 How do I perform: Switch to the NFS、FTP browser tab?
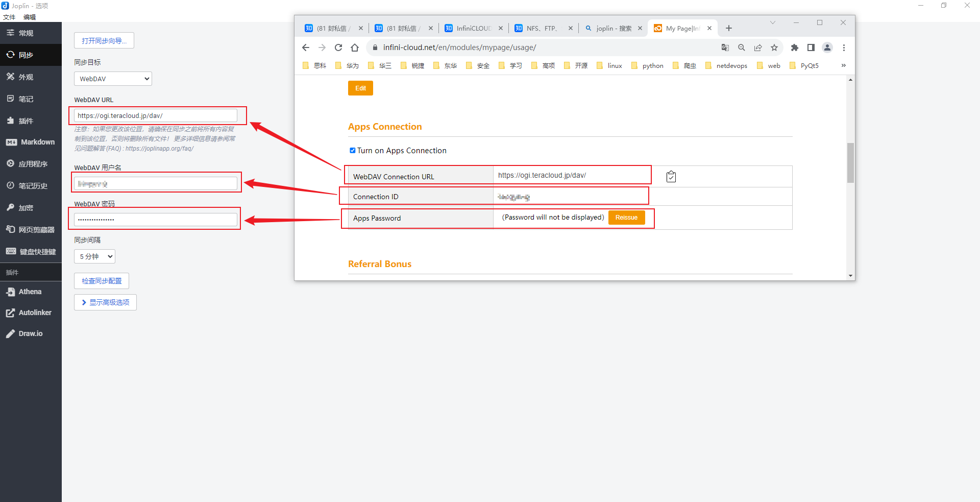click(x=544, y=28)
